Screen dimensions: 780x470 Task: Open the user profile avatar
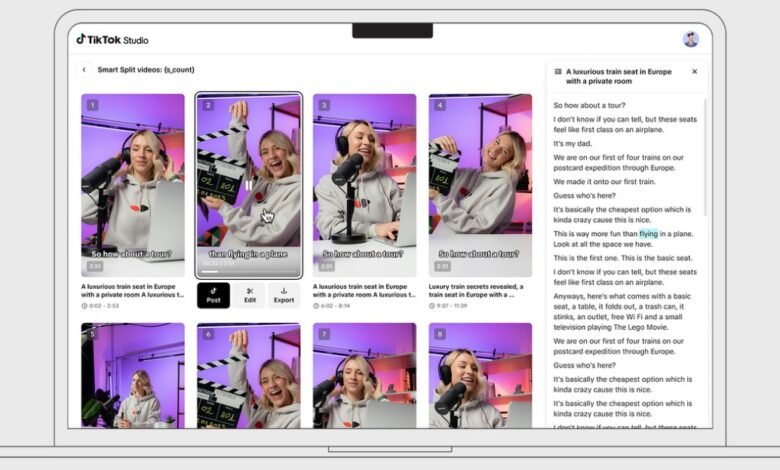(691, 39)
